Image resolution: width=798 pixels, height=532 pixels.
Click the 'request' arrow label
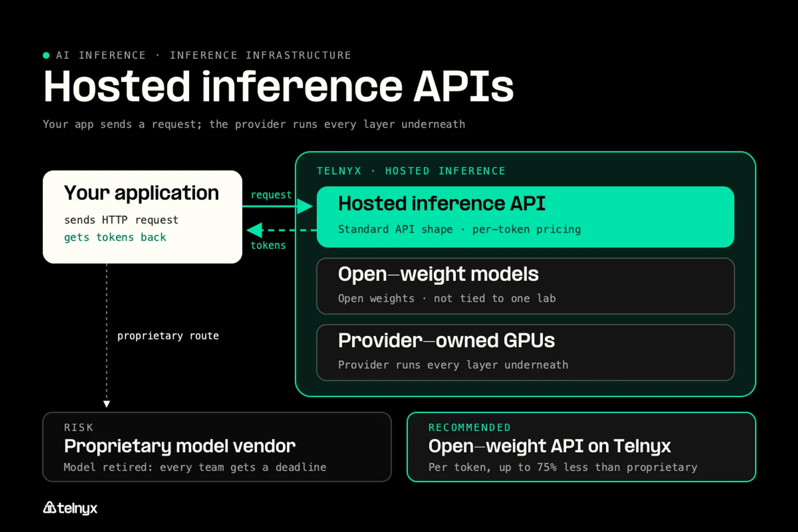pos(271,195)
